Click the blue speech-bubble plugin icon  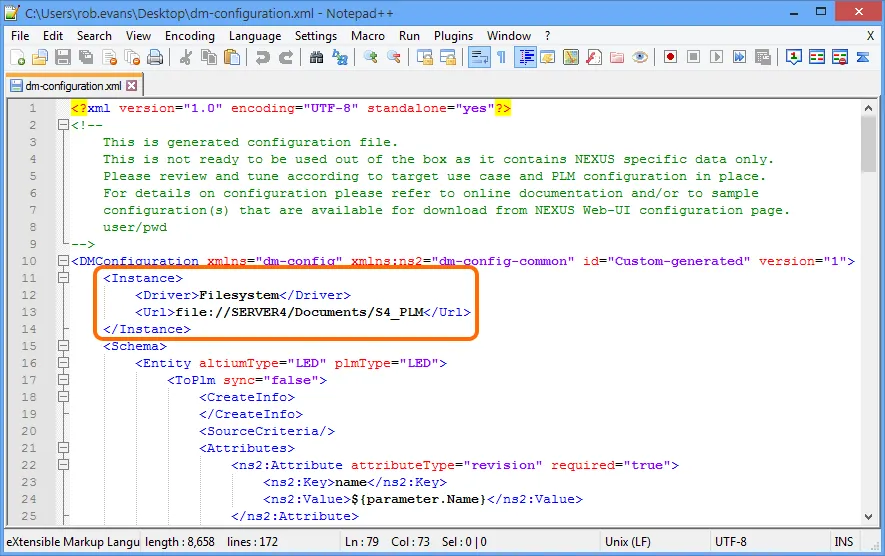(794, 57)
